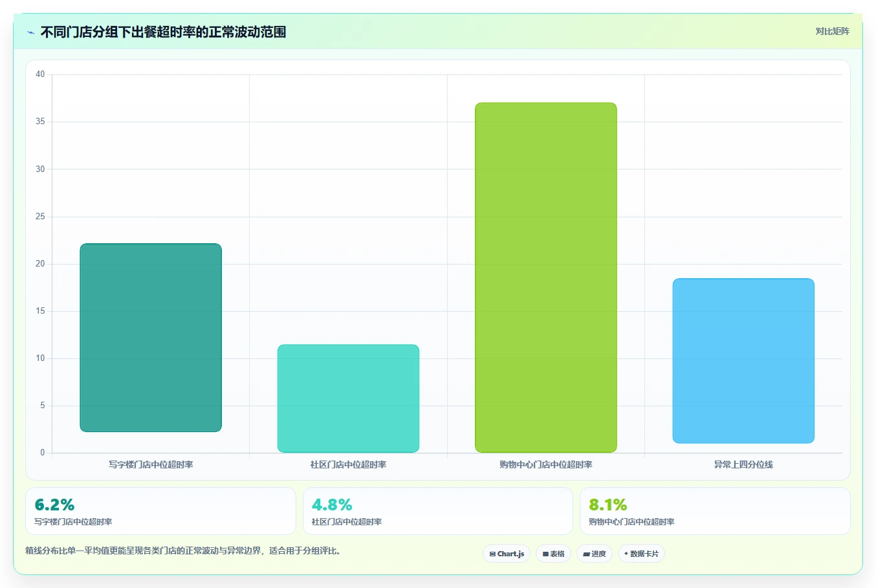Open the 4.8% 社区门店中位超时率 card

tap(438, 511)
